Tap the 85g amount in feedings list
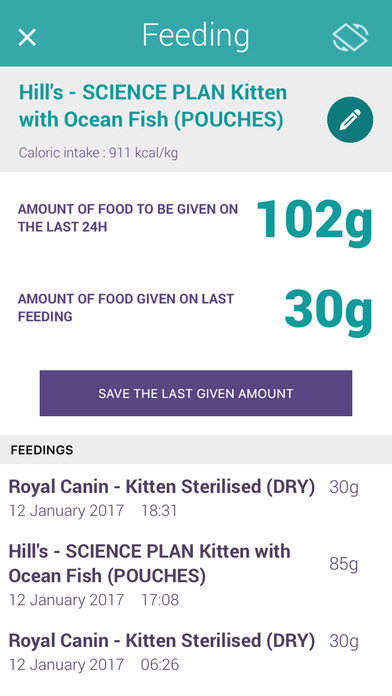 344,565
